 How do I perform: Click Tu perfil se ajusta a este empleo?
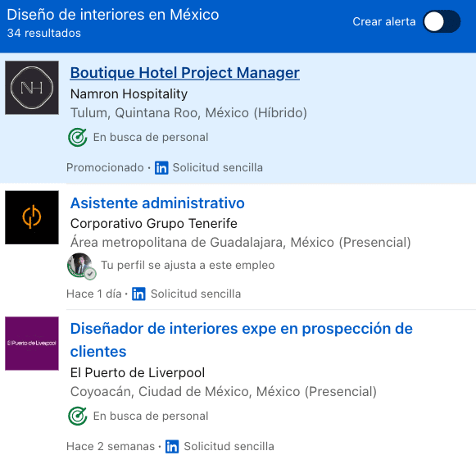click(188, 265)
